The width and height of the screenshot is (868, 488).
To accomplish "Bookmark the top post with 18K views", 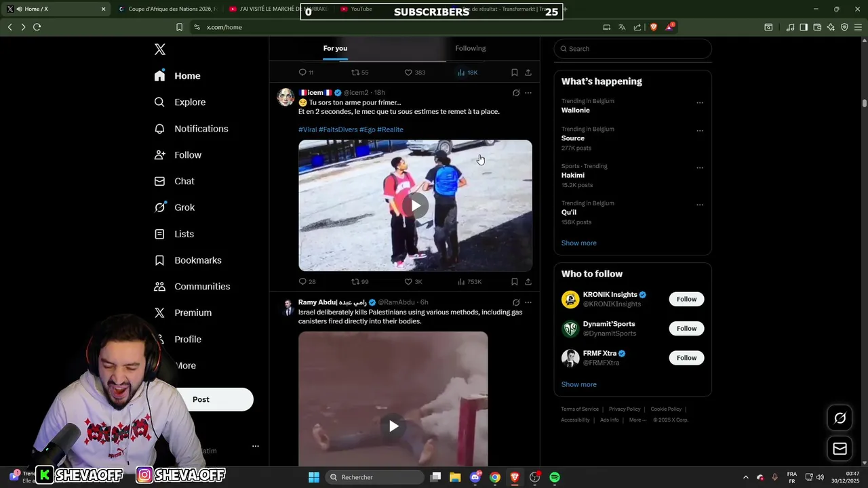I will 515,73.
